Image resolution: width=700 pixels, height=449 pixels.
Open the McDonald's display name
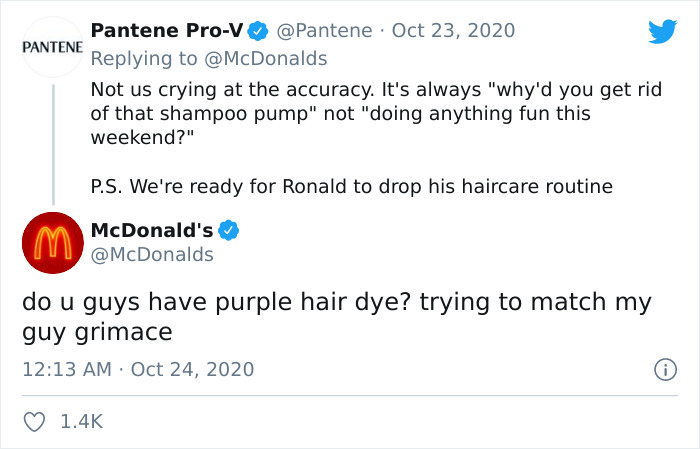coord(152,231)
